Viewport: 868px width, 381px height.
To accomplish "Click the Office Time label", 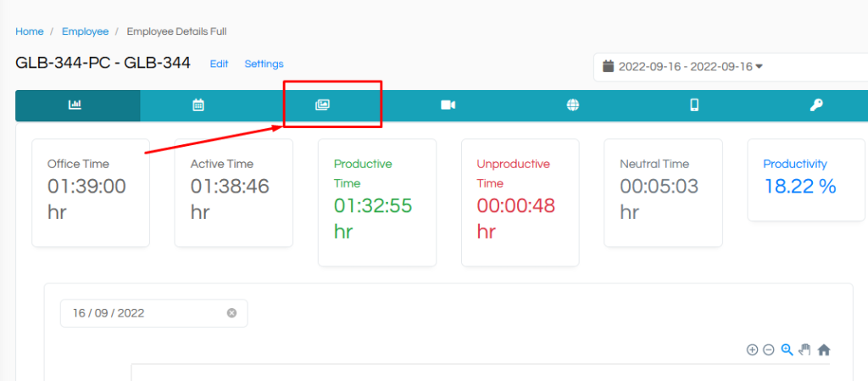I will pos(78,164).
